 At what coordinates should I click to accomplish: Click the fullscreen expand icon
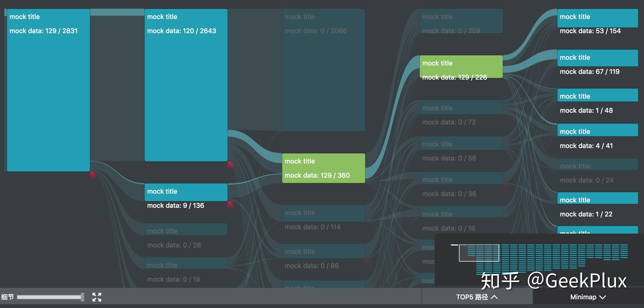(97, 297)
